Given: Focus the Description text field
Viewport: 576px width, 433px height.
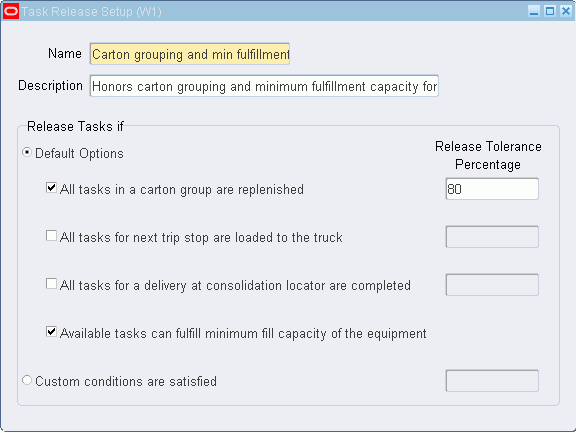Looking at the screenshot, I should 264,86.
